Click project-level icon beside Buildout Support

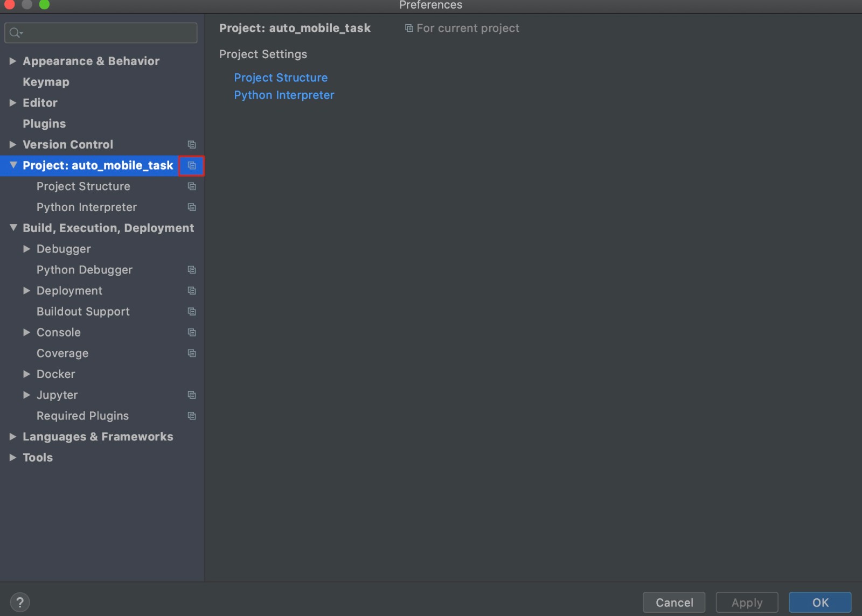click(x=192, y=312)
